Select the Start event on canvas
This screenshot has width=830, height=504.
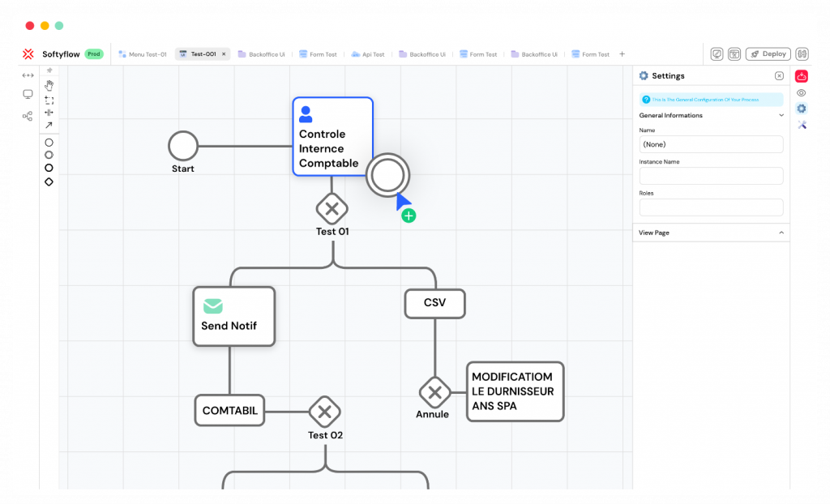click(x=183, y=146)
